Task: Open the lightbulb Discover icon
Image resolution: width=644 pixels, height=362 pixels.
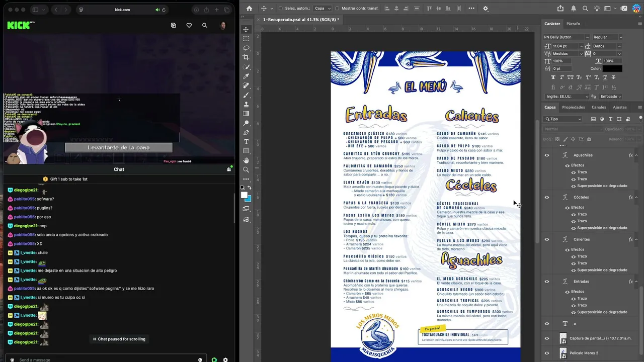Action: [597, 8]
